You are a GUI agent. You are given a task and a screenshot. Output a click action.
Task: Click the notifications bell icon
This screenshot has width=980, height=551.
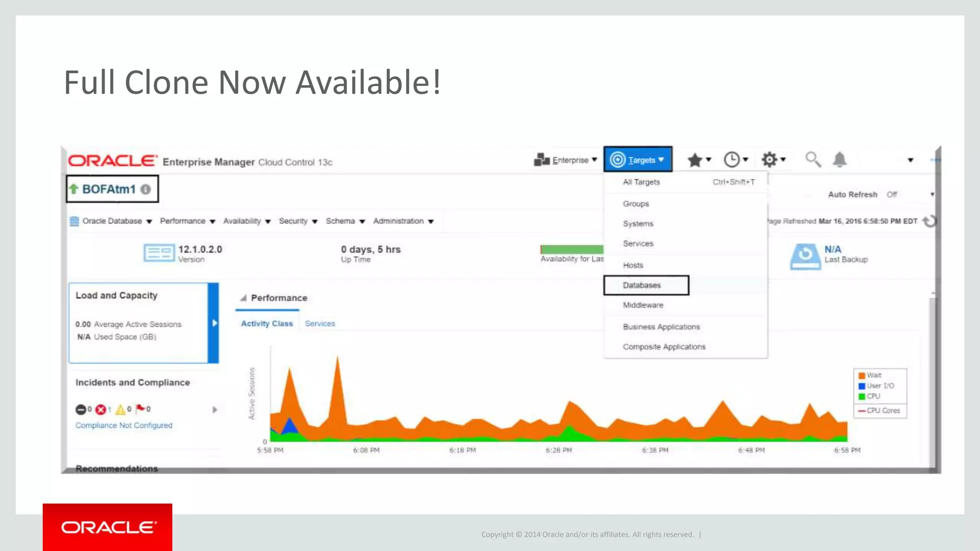839,159
